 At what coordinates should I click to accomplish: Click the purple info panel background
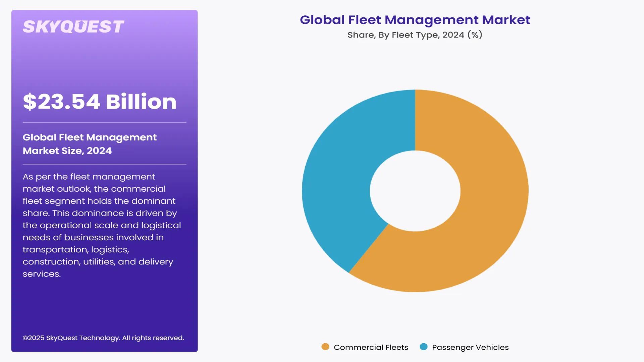point(104,67)
